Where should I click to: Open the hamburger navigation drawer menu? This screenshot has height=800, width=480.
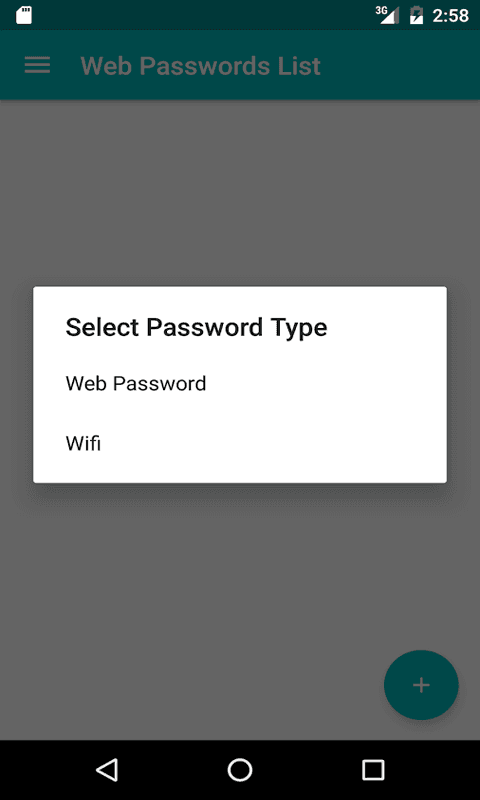click(37, 65)
